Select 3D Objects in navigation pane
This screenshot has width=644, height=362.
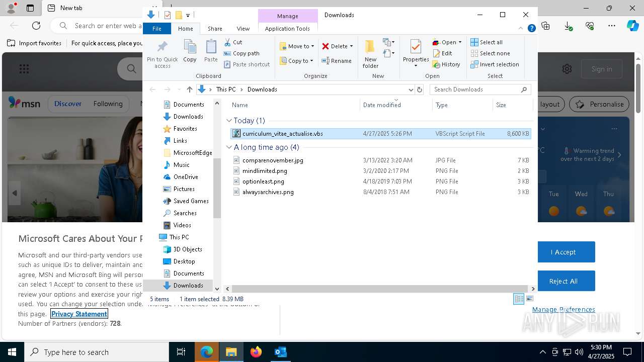click(x=188, y=249)
